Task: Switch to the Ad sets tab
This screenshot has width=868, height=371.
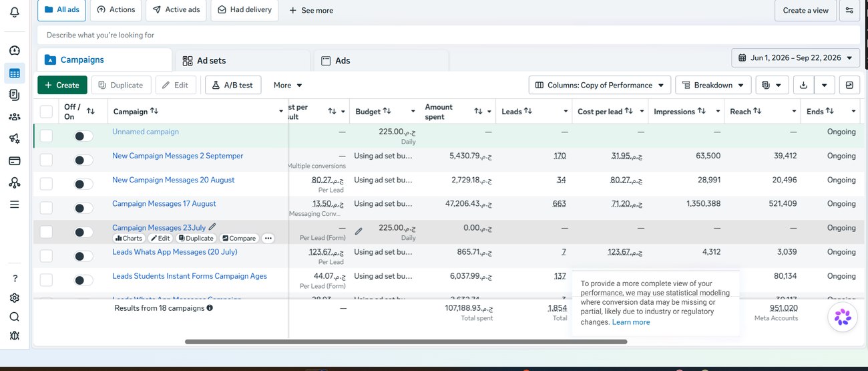Action: (x=243, y=60)
